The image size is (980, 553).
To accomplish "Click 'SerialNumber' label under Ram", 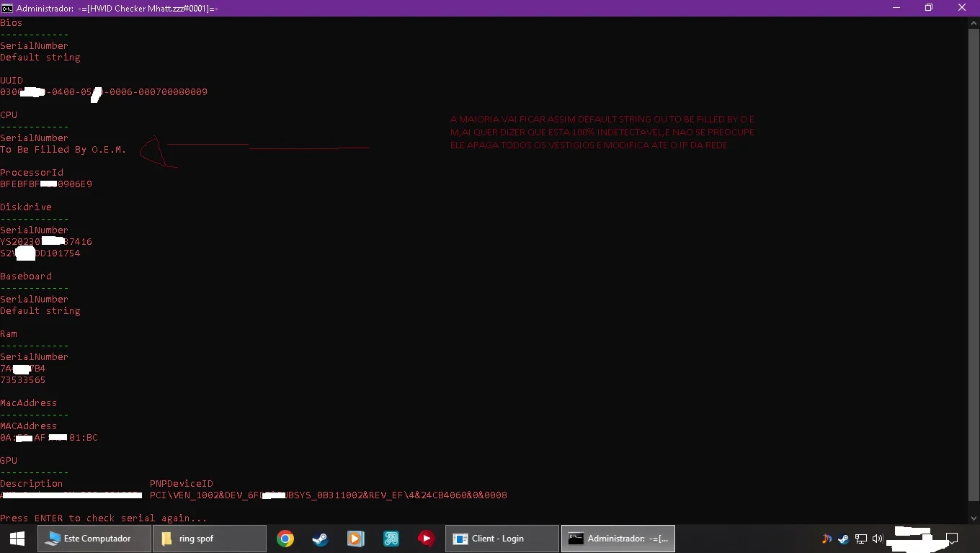I will click(35, 357).
